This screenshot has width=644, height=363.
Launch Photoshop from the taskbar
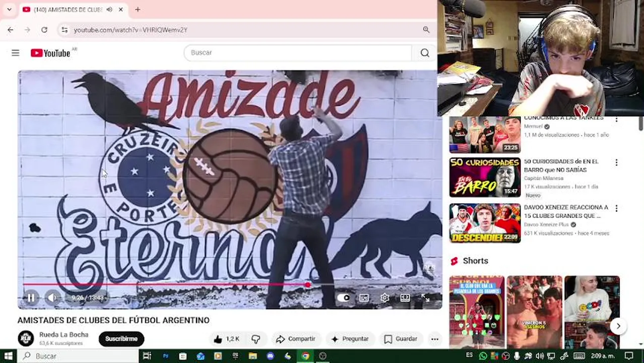pyautogui.click(x=165, y=356)
